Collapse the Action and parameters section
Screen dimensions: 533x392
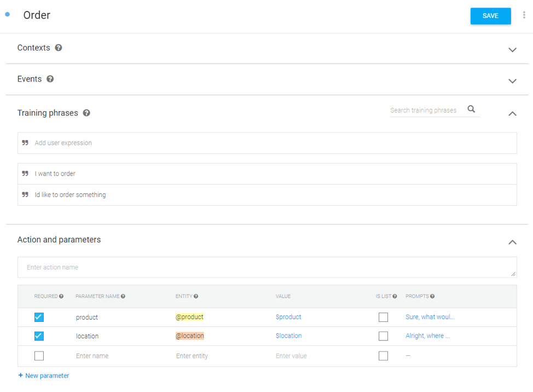(x=512, y=242)
